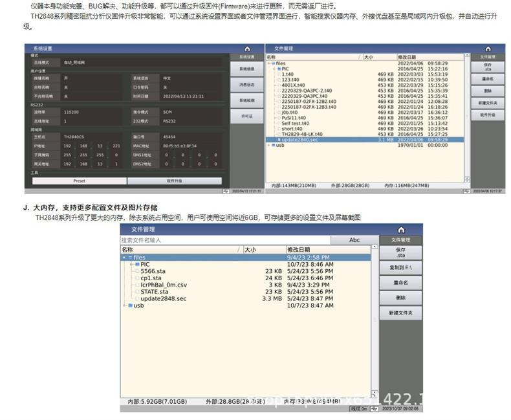Click 软件升级 button next to Preset
This screenshot has width=511, height=420.
[175, 181]
